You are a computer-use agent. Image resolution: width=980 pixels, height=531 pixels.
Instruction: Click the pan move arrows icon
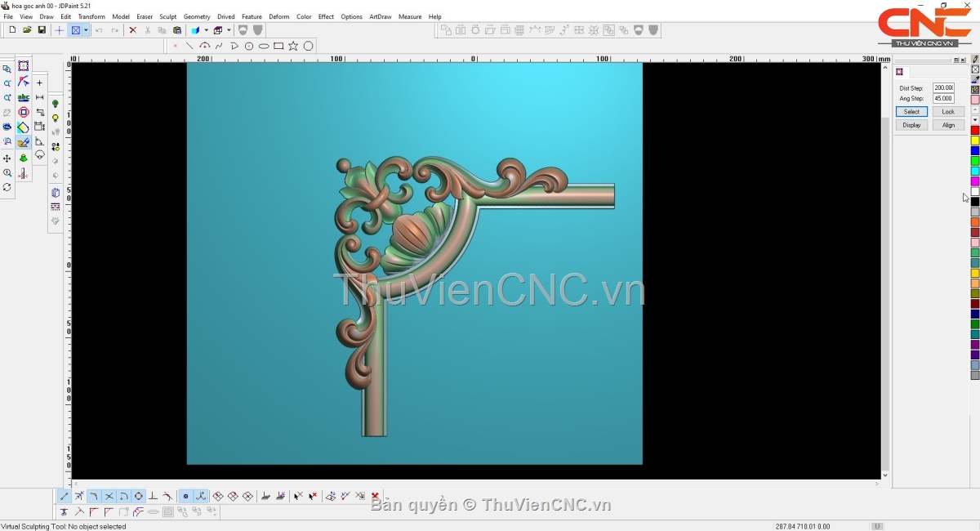(x=7, y=158)
